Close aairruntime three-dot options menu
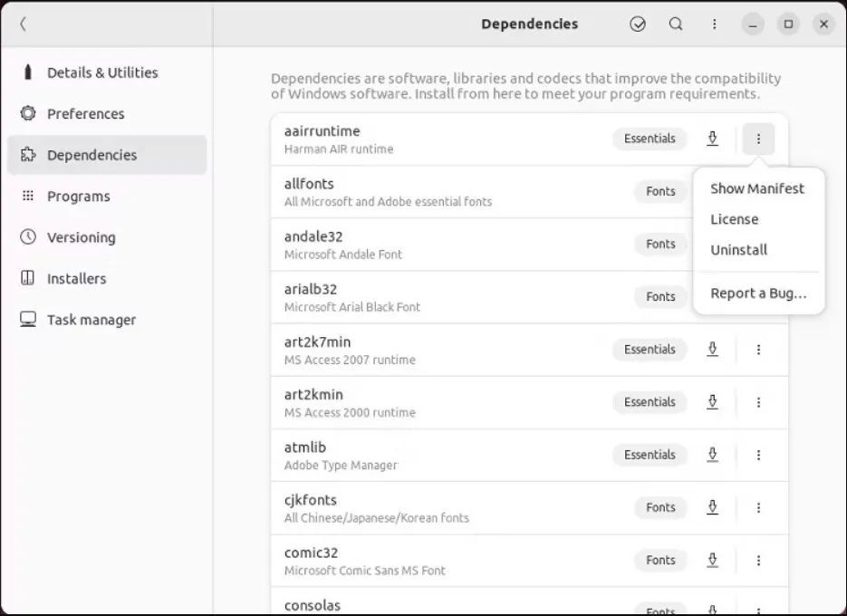The image size is (847, 616). pyautogui.click(x=758, y=139)
